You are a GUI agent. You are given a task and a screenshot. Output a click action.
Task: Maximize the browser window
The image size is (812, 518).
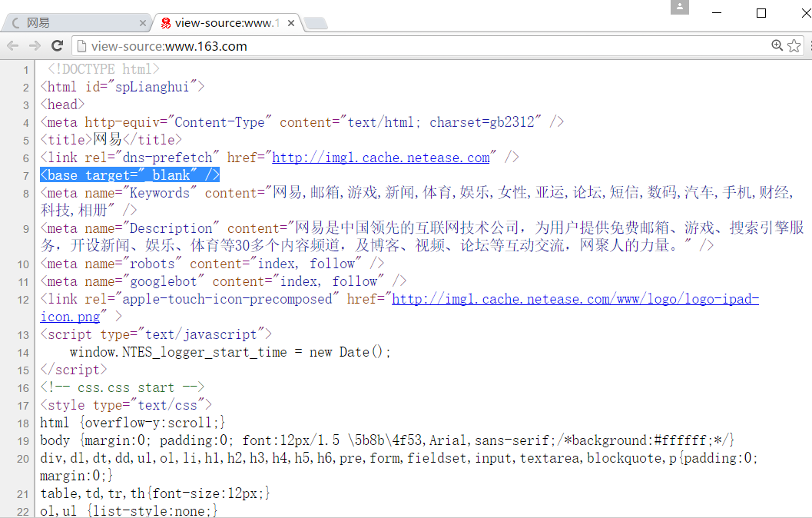pos(761,12)
